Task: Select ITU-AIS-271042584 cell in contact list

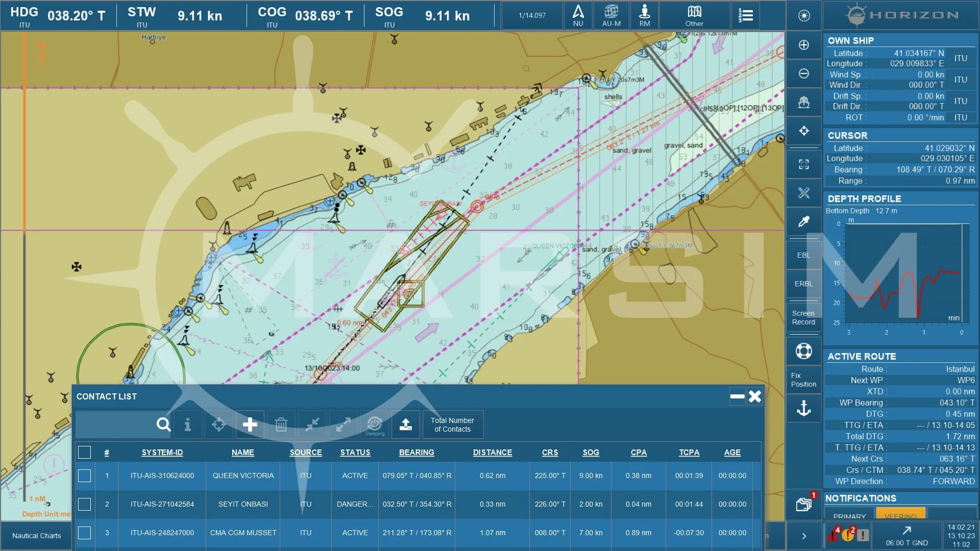Action: [162, 504]
